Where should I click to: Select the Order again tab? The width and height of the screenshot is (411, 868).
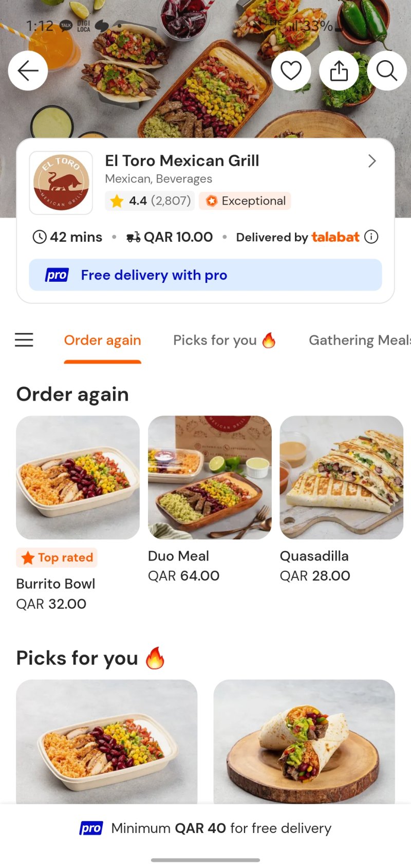tap(102, 340)
